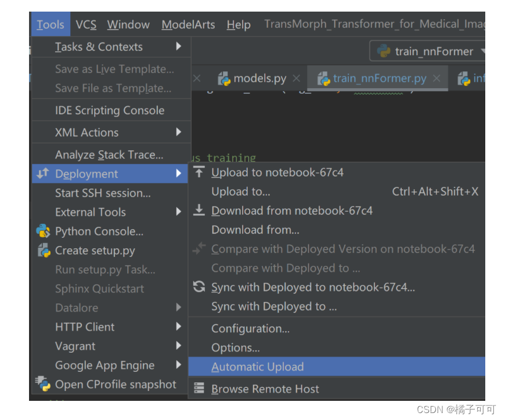Click the download arrow icon for notebook-67c4
The width and height of the screenshot is (505, 420).
pos(199,210)
